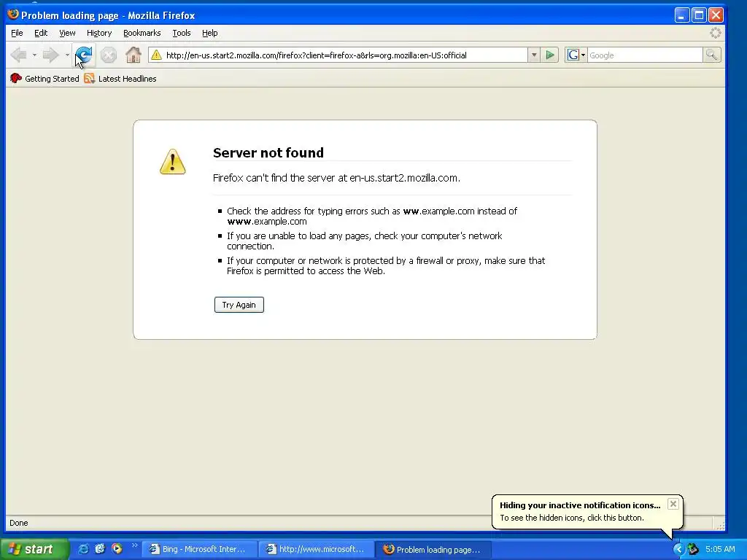The height and width of the screenshot is (560, 747).
Task: Click the Forward navigation arrow
Action: (x=50, y=55)
